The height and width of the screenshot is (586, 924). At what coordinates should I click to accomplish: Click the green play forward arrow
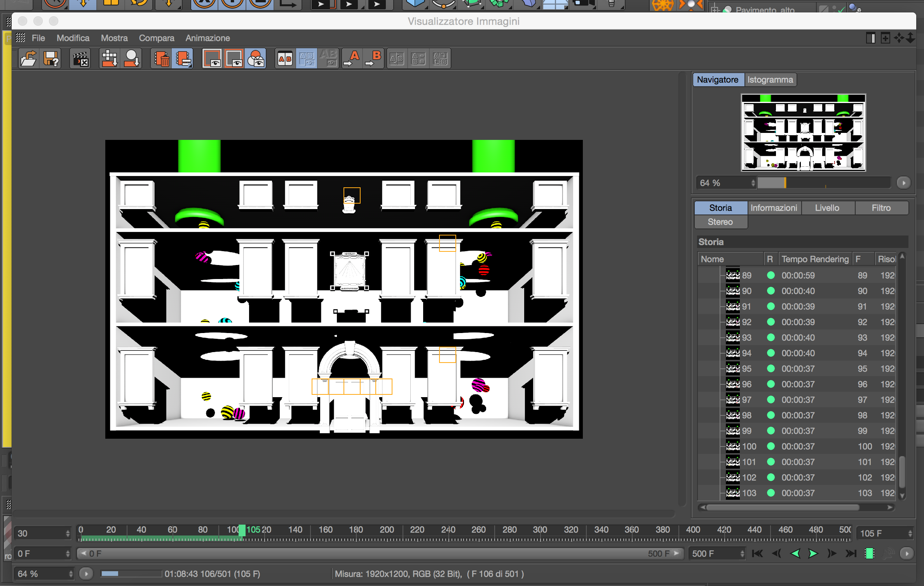[x=812, y=553]
